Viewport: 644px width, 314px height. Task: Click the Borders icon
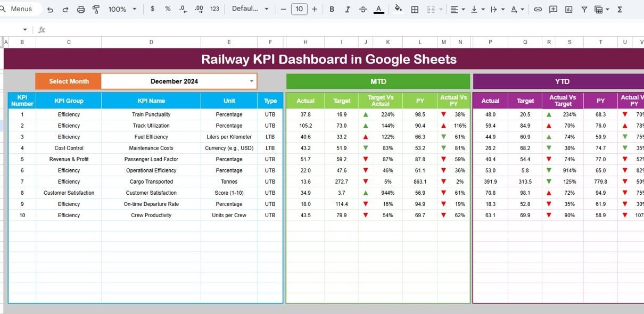[x=415, y=10]
